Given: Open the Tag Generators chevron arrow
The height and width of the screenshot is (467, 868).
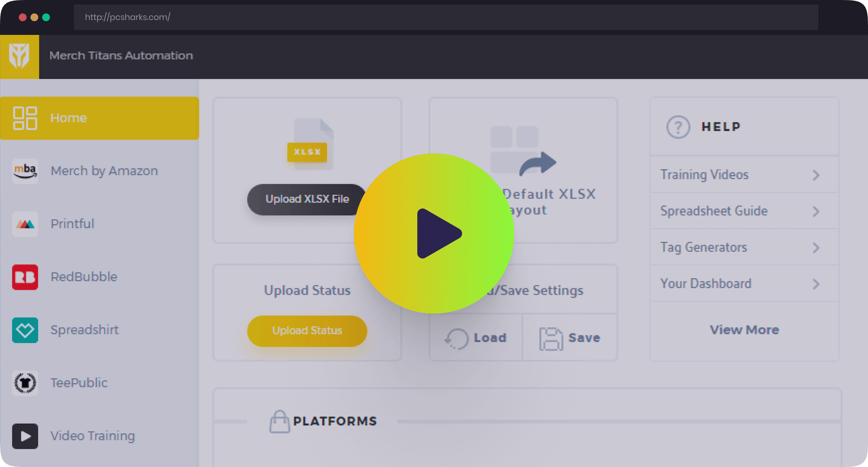Looking at the screenshot, I should 816,248.
